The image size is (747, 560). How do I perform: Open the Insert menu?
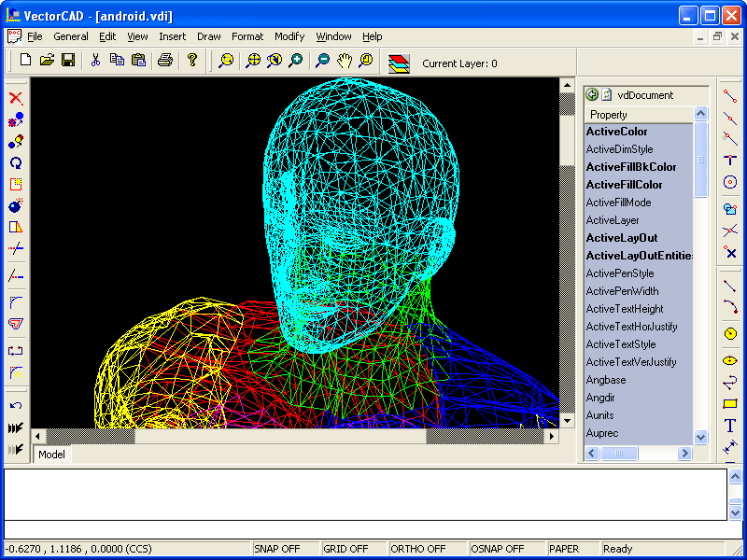(173, 36)
